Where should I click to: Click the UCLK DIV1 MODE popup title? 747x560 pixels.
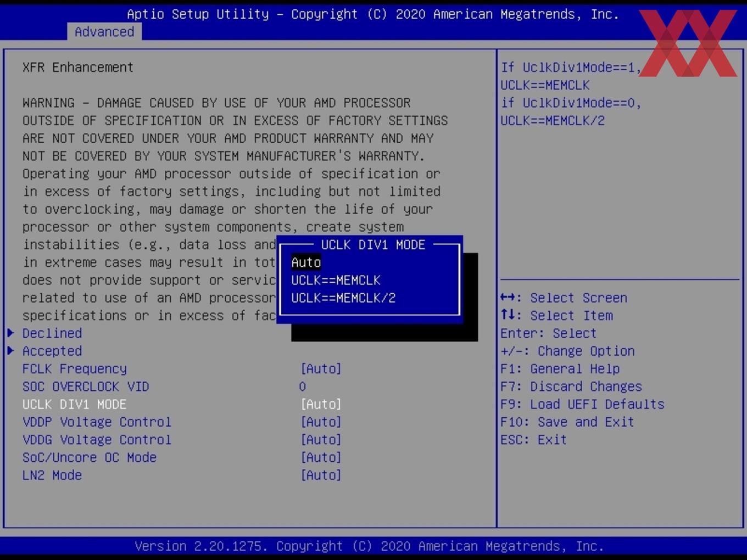point(373,245)
